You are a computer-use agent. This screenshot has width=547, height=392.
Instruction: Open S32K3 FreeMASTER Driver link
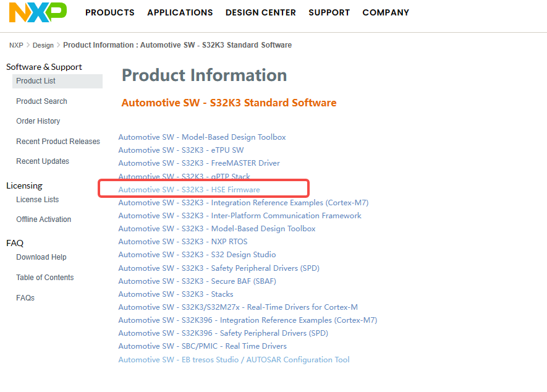pyautogui.click(x=199, y=163)
